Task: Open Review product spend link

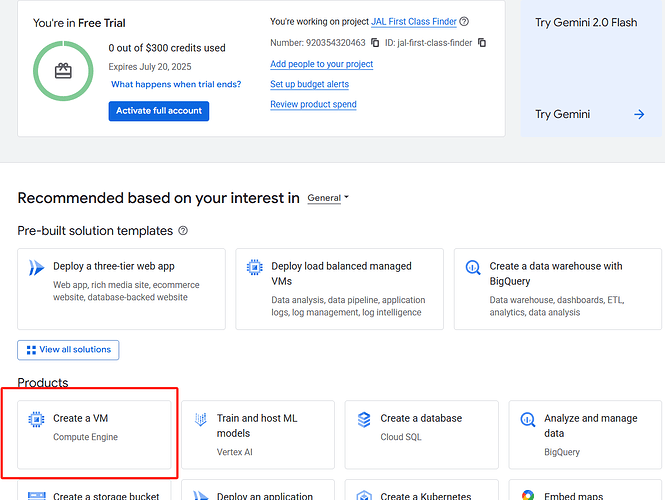Action: [x=313, y=104]
